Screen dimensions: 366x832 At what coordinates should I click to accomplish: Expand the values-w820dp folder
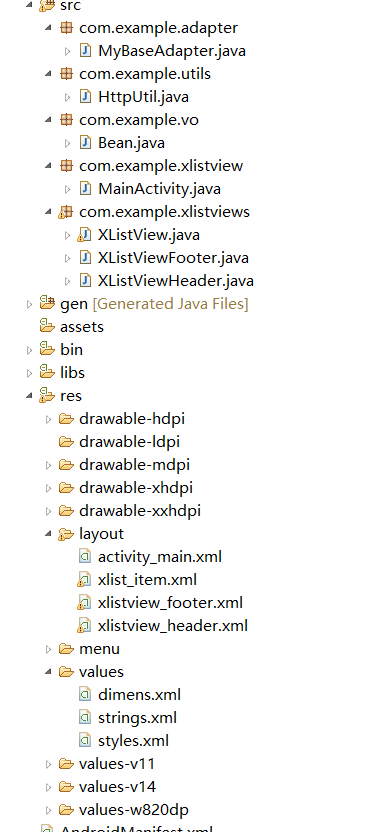49,810
